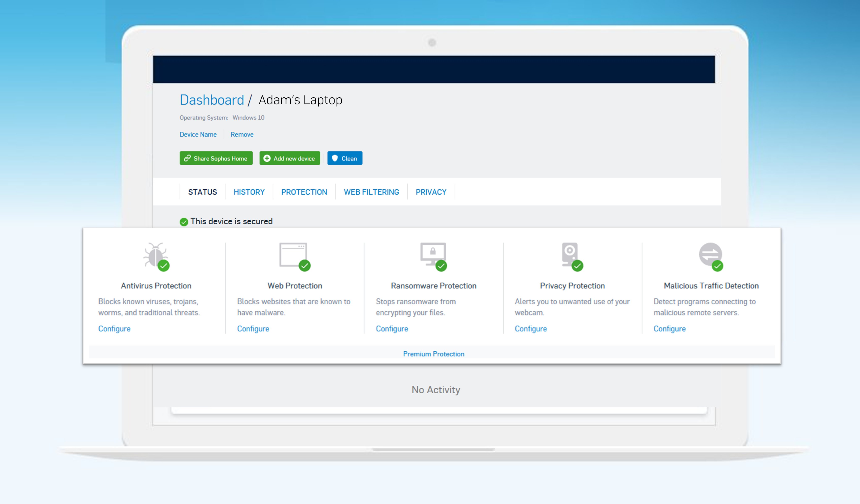The height and width of the screenshot is (504, 860).
Task: Click the blue Clean button
Action: click(x=345, y=158)
